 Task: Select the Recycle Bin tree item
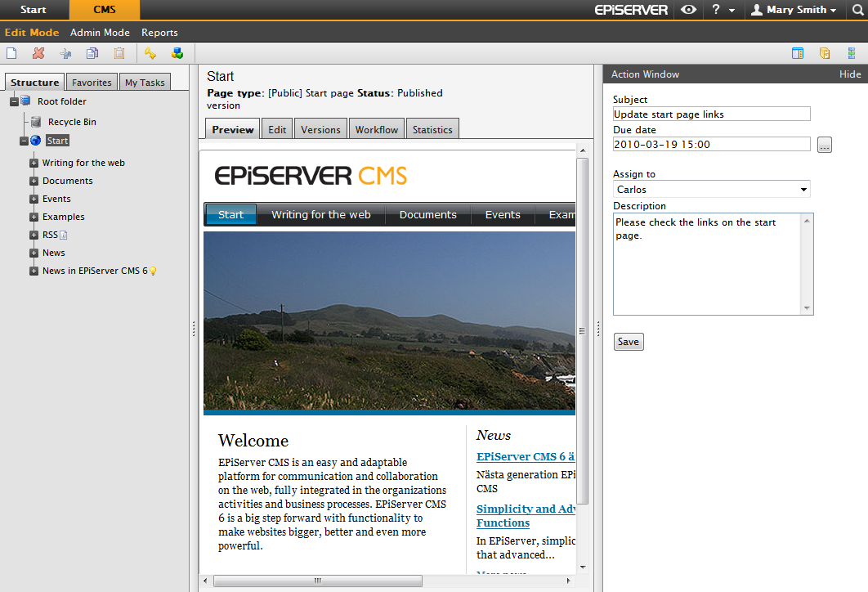click(x=72, y=122)
